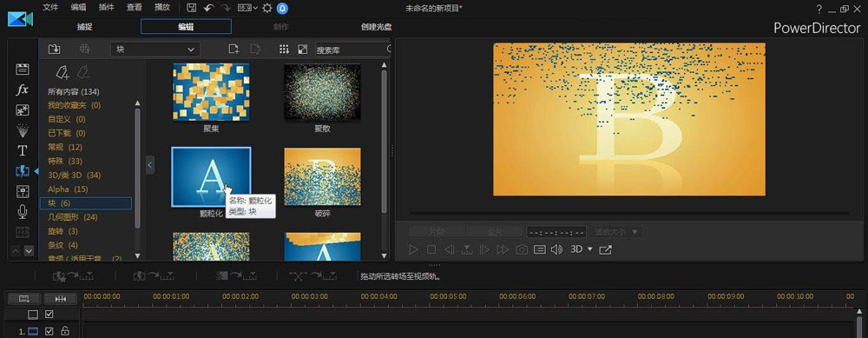This screenshot has height=338, width=868.
Task: Click the preview volume speaker icon
Action: (556, 249)
